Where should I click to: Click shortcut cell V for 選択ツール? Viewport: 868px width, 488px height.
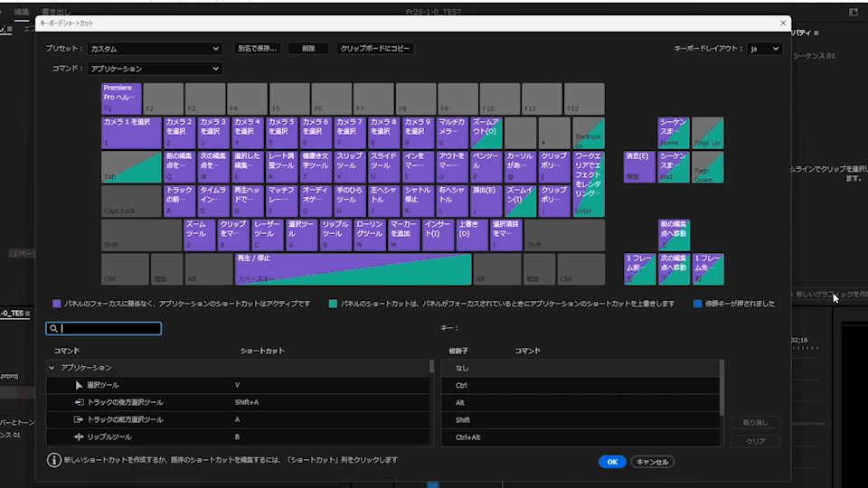238,385
